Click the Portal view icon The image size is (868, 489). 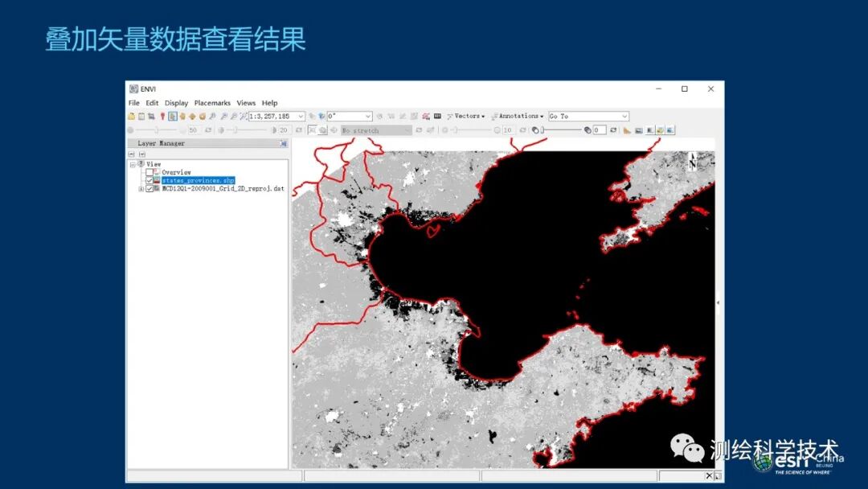point(639,130)
